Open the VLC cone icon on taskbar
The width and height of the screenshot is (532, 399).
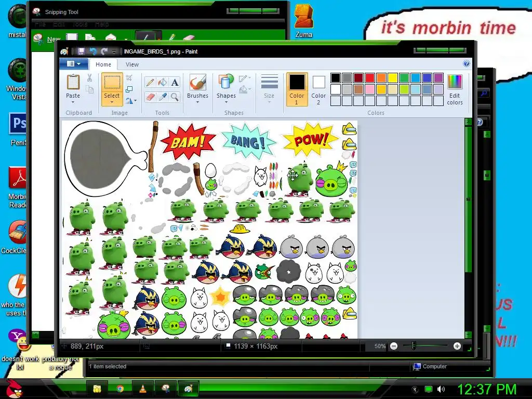click(x=143, y=389)
